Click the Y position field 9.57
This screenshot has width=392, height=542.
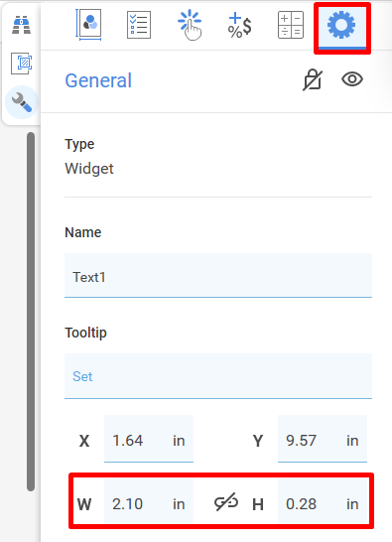[x=323, y=439]
